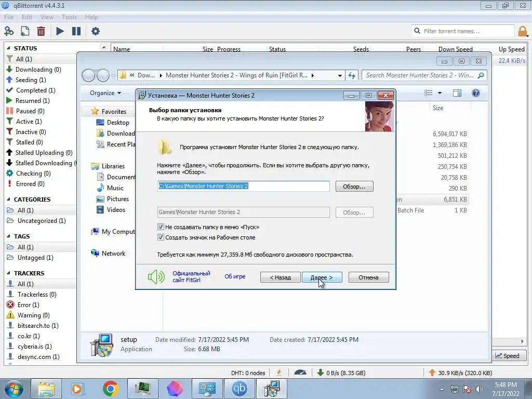Open qBittorrent Options gear icon

[x=96, y=31]
